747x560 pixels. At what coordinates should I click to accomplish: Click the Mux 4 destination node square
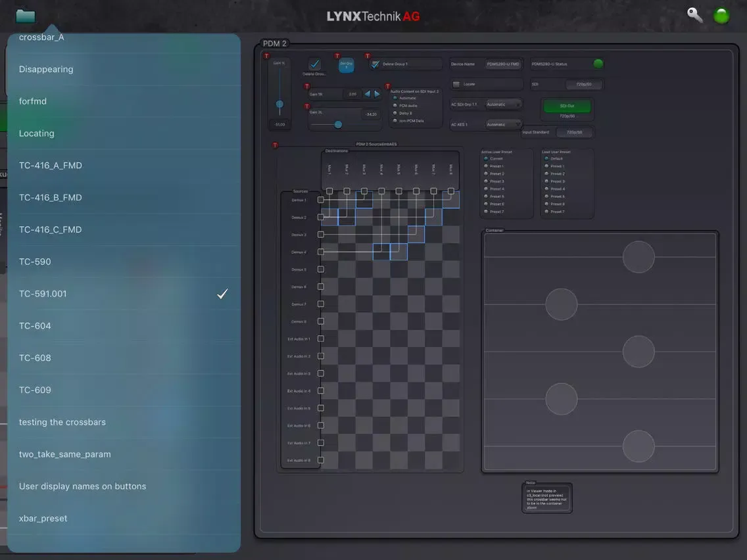pyautogui.click(x=381, y=191)
